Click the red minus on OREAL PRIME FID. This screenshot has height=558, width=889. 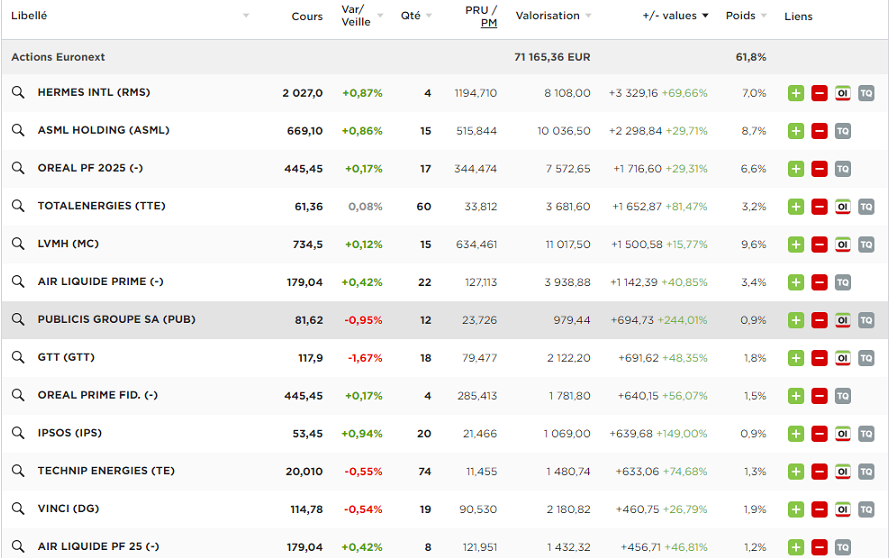click(x=819, y=396)
